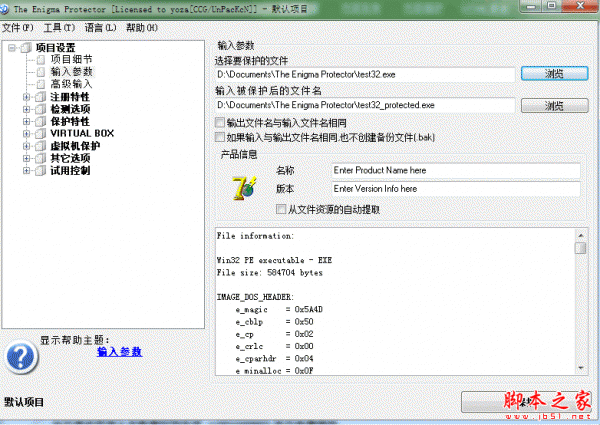Click the VIRTUAL BOX folder icon
This screenshot has height=425, width=600.
tap(40, 134)
